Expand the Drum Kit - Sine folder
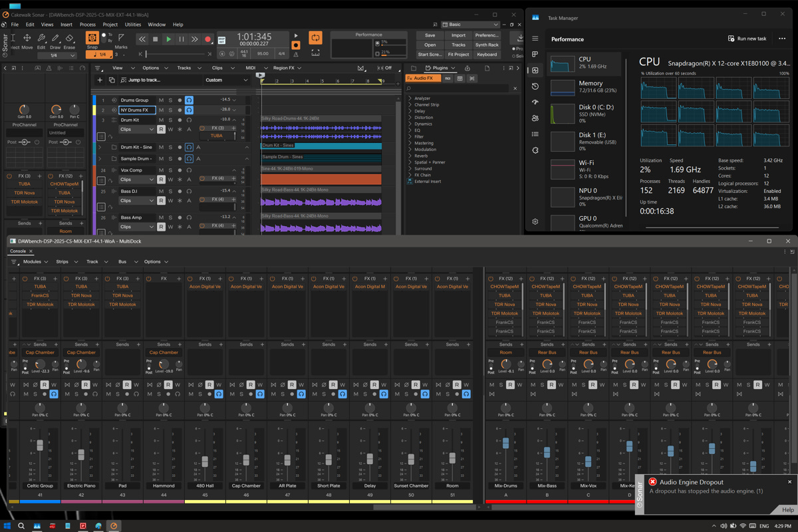The width and height of the screenshot is (798, 532). coord(100,148)
